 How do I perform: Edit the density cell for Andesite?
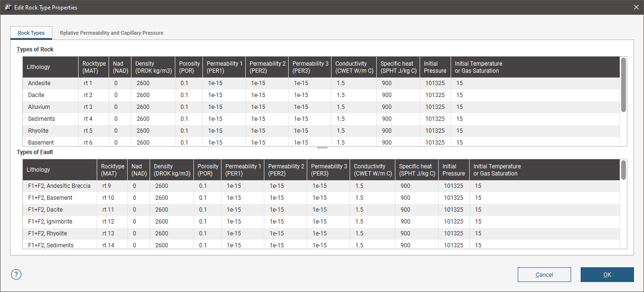[x=152, y=83]
